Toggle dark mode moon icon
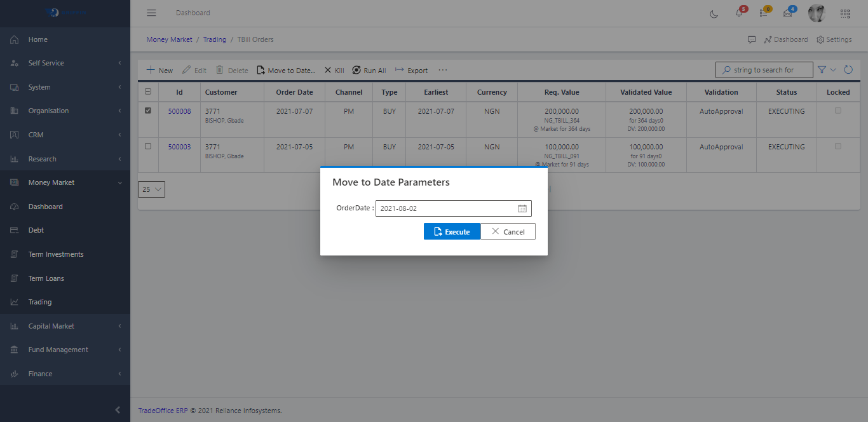The image size is (868, 422). (x=714, y=13)
